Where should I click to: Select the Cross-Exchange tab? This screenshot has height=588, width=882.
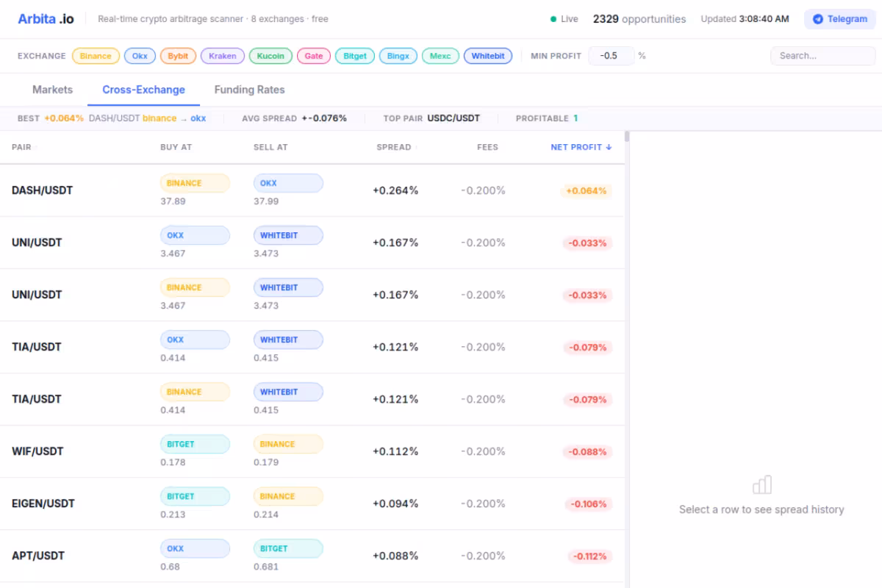pos(143,90)
